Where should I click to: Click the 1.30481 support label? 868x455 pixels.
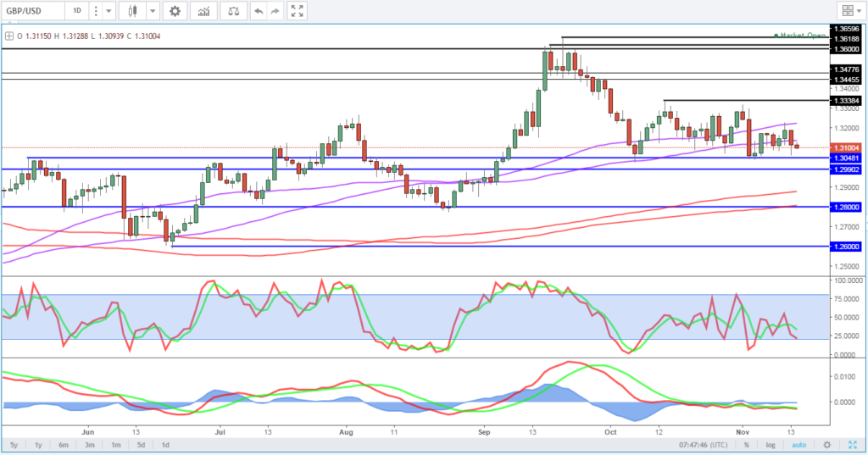[846, 158]
